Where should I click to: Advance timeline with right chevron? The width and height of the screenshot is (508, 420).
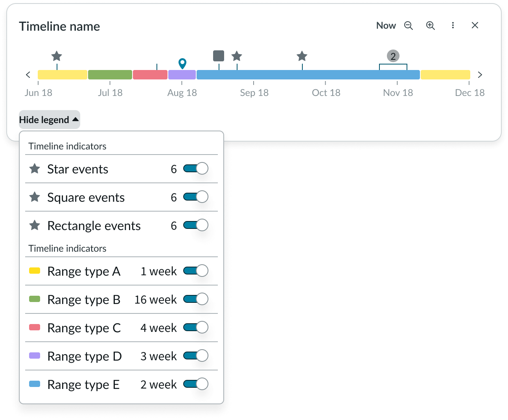coord(480,75)
